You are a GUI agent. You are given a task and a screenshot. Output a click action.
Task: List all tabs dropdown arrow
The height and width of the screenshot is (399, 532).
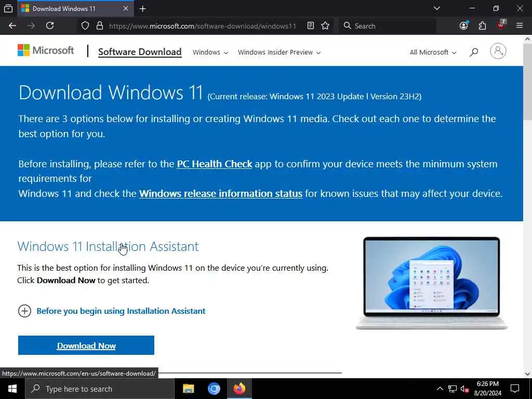click(437, 8)
